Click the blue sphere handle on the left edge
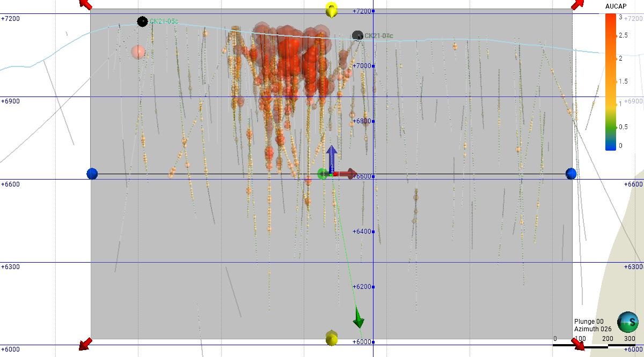This screenshot has height=357, width=644. tap(92, 174)
